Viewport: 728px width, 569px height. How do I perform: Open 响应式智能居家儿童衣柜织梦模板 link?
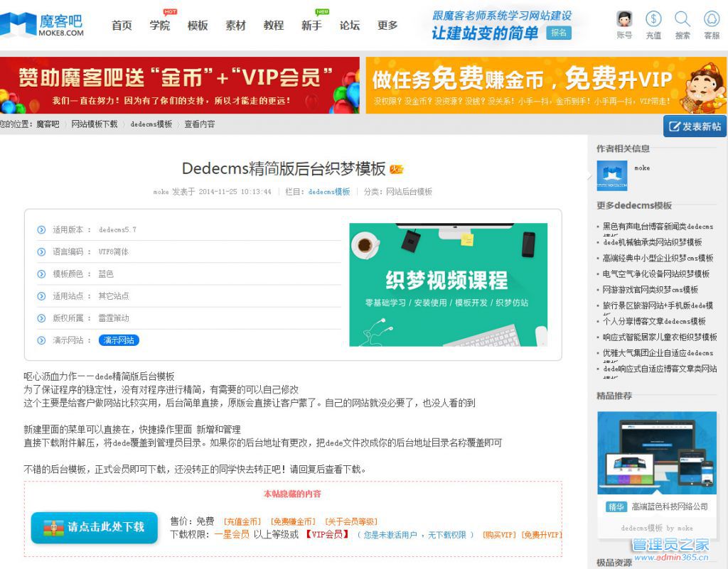point(660,337)
